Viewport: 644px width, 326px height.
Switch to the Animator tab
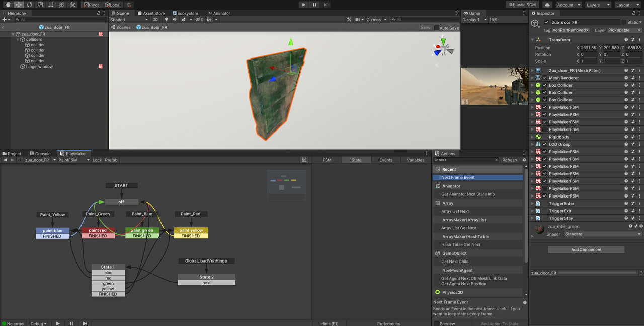[x=218, y=13]
